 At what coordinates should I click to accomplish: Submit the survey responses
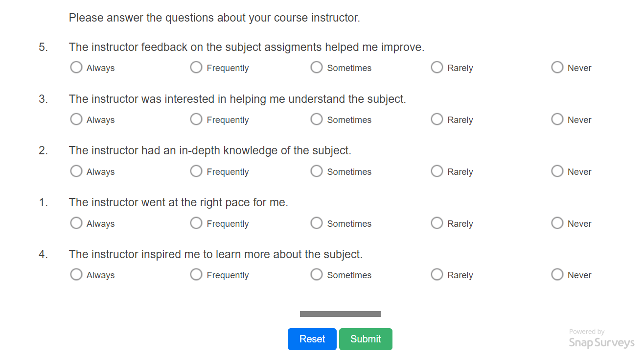pos(366,338)
